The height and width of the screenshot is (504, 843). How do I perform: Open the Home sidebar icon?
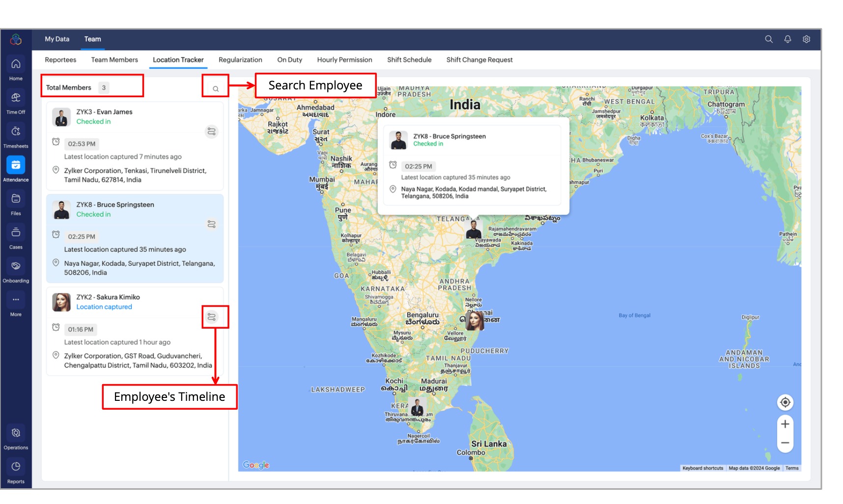coord(16,64)
